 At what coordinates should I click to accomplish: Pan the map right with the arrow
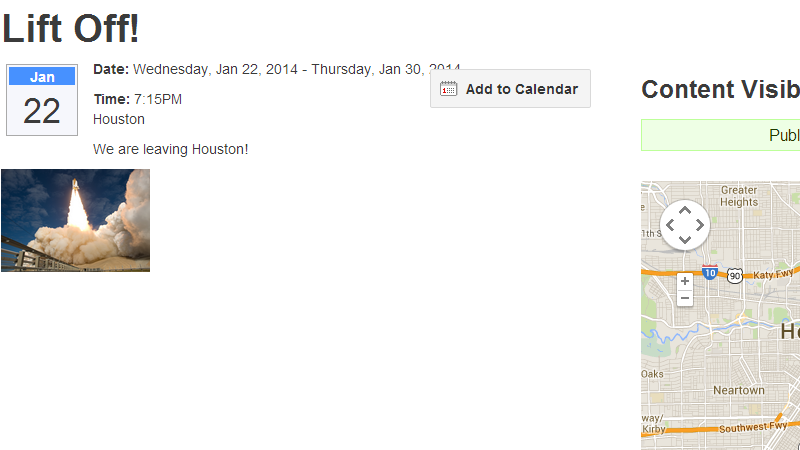[700, 225]
